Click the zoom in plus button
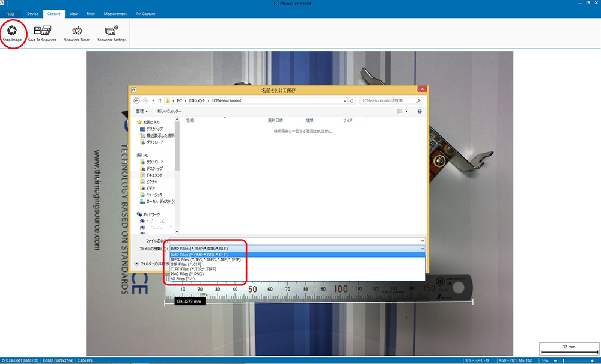This screenshot has height=364, width=601. (593, 360)
